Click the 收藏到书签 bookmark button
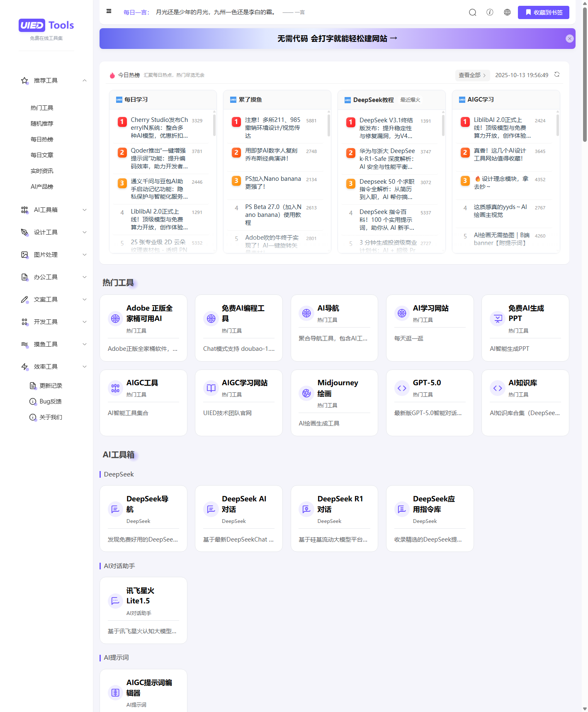Viewport: 588px width, 712px height. [x=543, y=12]
